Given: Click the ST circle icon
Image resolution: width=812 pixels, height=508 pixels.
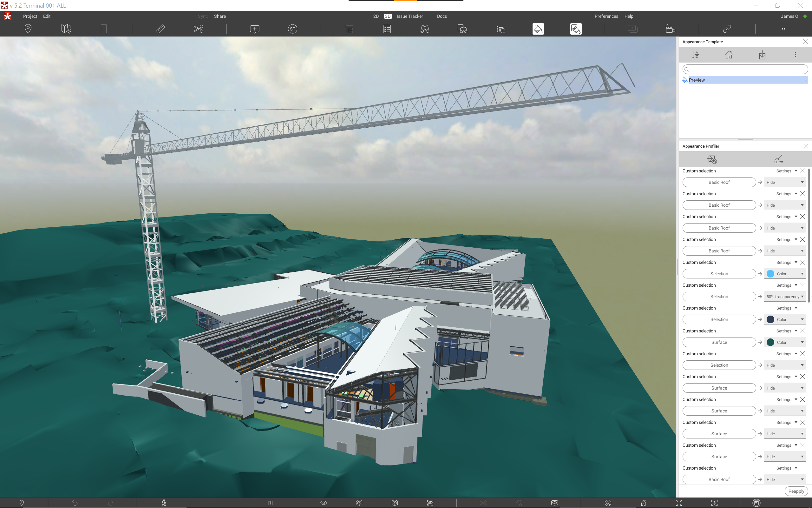Looking at the screenshot, I should click(x=292, y=29).
